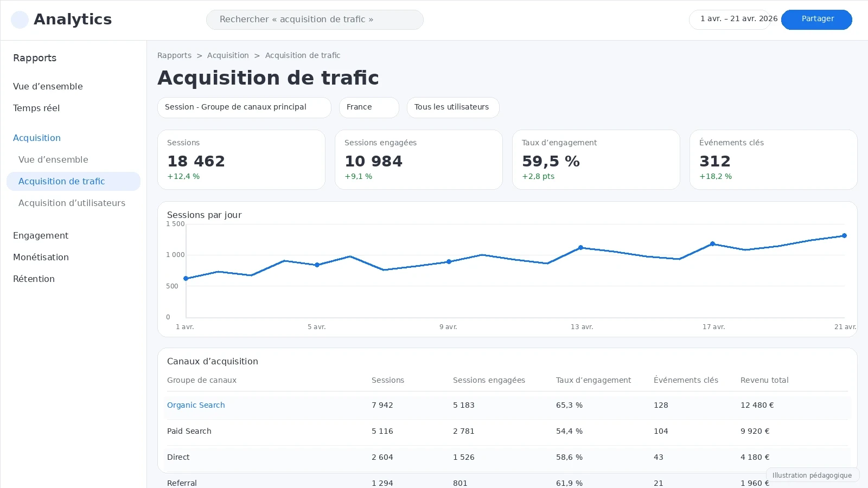Click the 5 183 engaged sessions value
This screenshot has width=868, height=488.
coord(464,405)
